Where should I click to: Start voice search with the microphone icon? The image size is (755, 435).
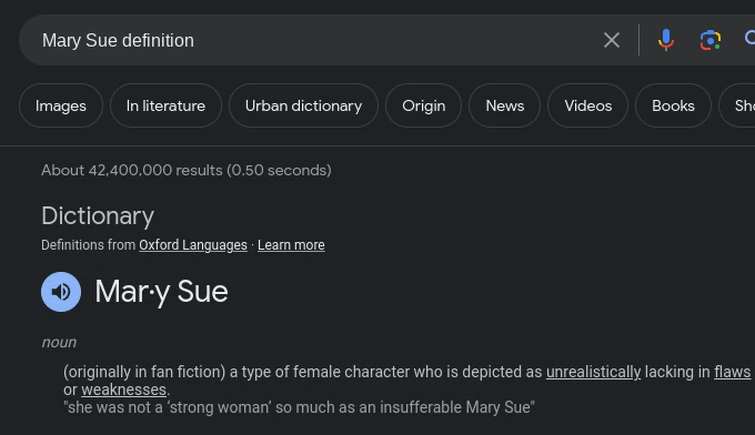(666, 40)
